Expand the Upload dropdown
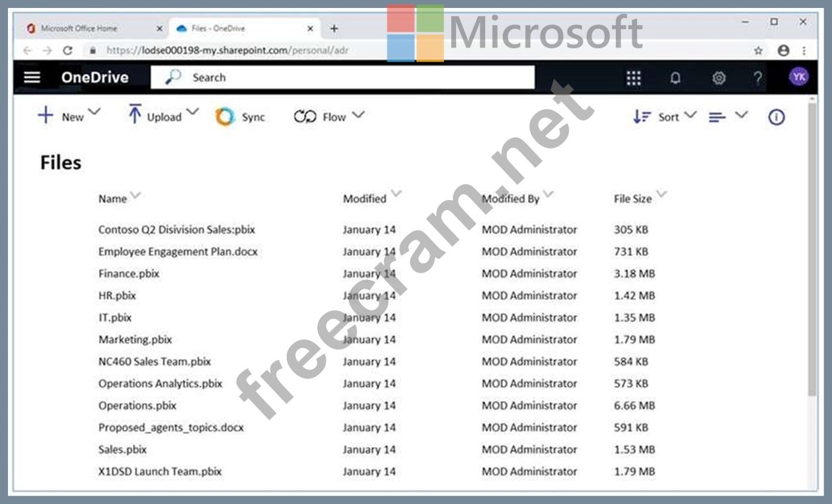832x504 pixels. coord(192,112)
